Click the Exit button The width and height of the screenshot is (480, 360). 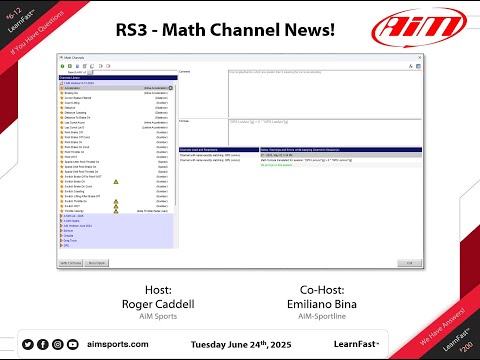(410, 263)
